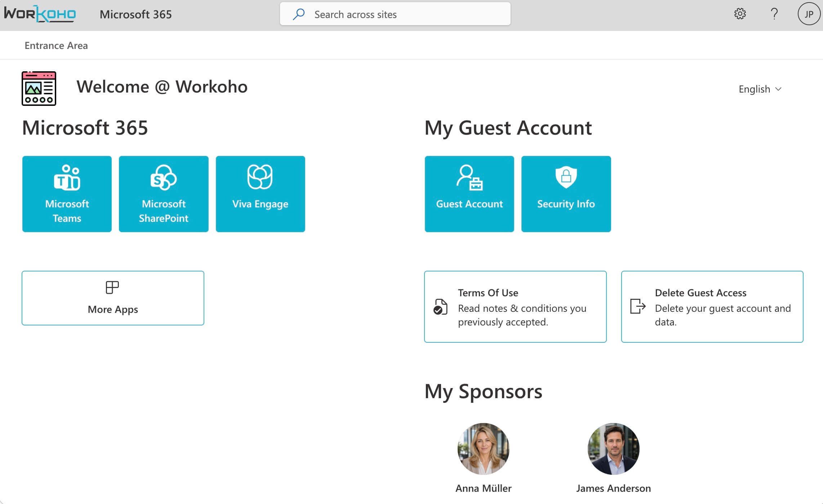Open the Delete Guest Access card
Image resolution: width=823 pixels, height=504 pixels.
pos(712,307)
